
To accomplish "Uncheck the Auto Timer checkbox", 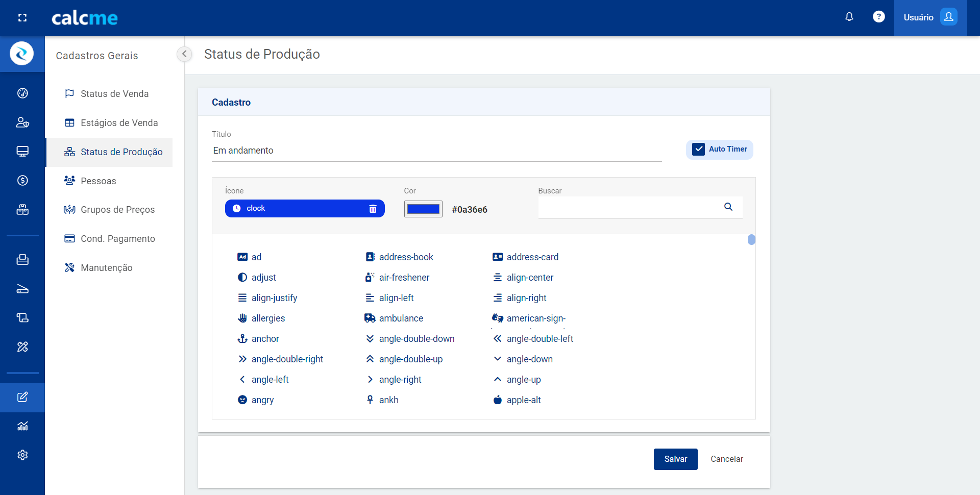I will point(698,149).
